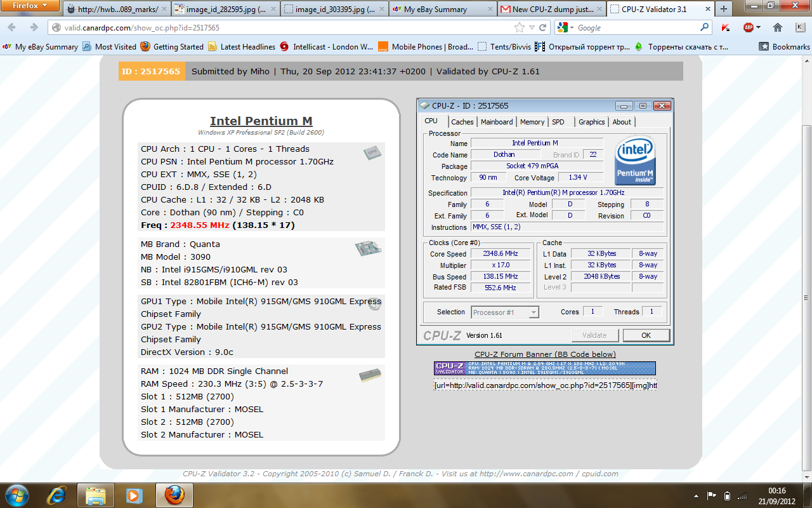Open the URL history dropdown arrow
Screen dimensions: 812x508
[x=533, y=27]
